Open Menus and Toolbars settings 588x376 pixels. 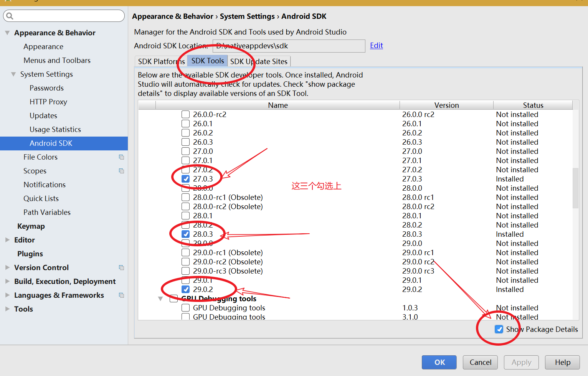[57, 60]
